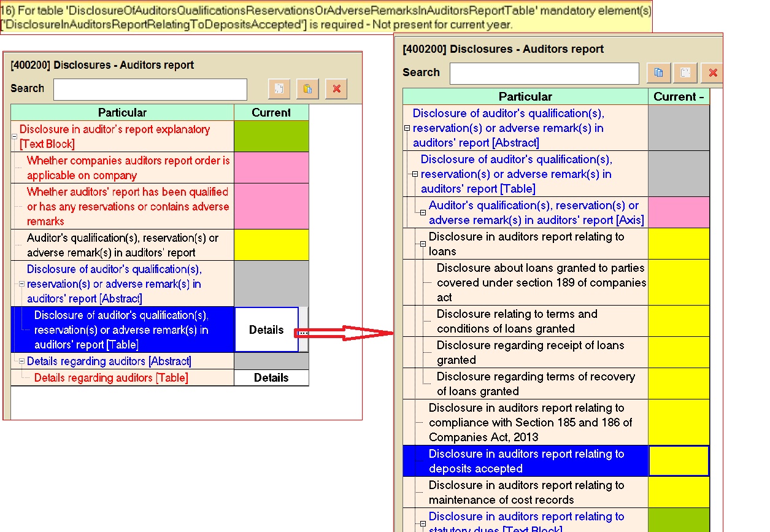This screenshot has width=770, height=532.
Task: Select yellow cell for 'deposits accepted' disclosure
Action: tap(678, 461)
